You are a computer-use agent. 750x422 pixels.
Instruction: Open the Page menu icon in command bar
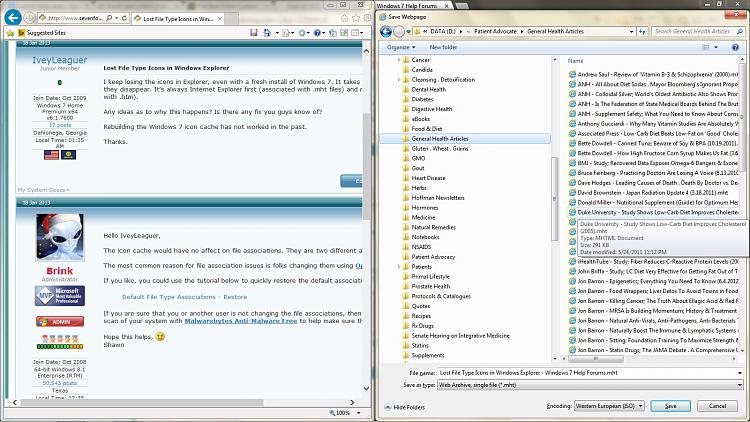tap(286, 33)
